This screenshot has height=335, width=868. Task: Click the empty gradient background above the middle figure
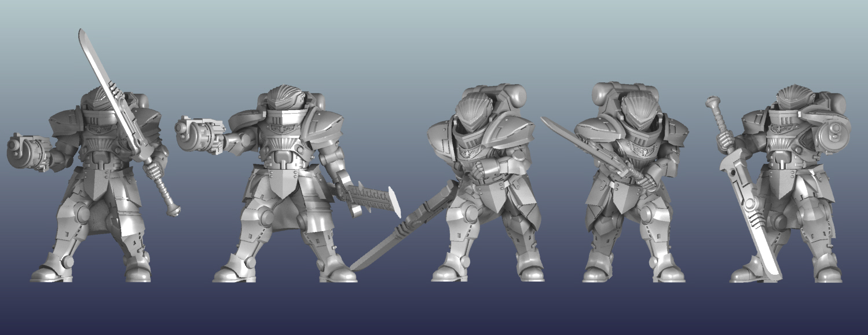tap(481, 41)
